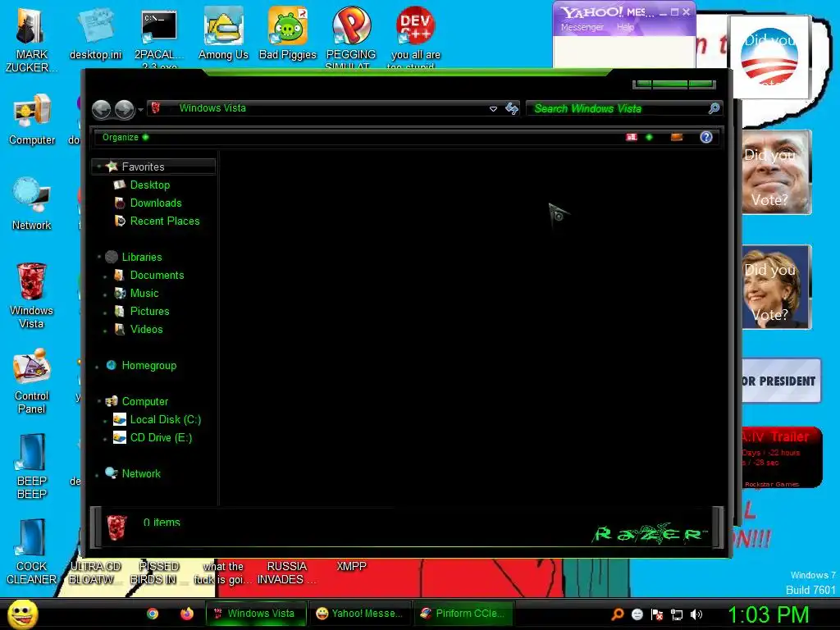Image resolution: width=840 pixels, height=630 pixels.
Task: Open the view options dropdown dot
Action: (x=650, y=137)
